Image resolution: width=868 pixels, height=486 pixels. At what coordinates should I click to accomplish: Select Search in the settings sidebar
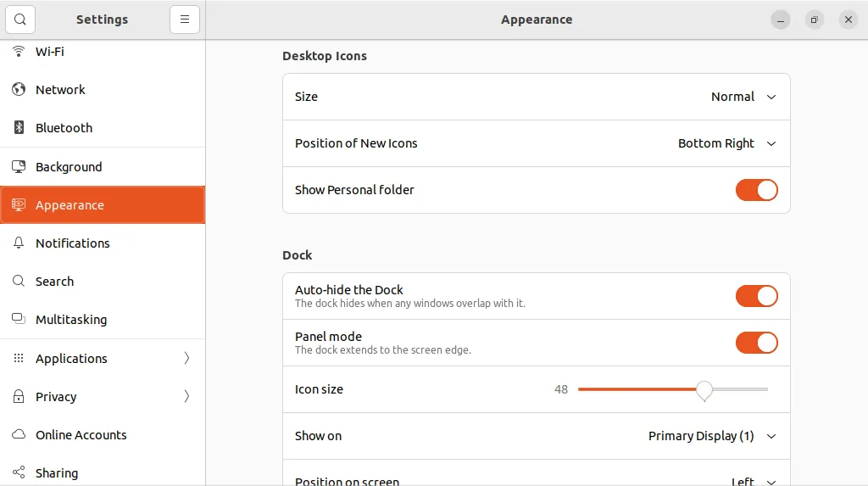(55, 282)
